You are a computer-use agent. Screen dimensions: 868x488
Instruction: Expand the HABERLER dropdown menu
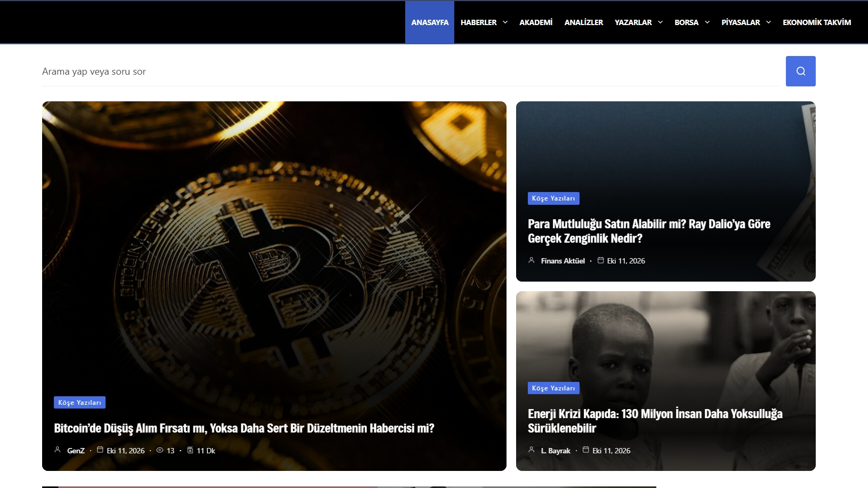tap(484, 22)
